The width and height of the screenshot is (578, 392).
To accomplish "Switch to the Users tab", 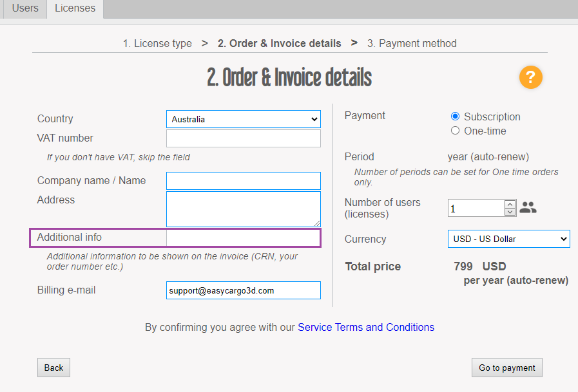I will point(25,8).
